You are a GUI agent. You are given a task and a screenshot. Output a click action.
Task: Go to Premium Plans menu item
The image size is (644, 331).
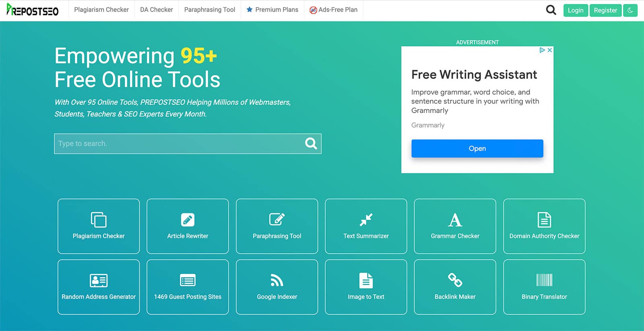click(272, 10)
